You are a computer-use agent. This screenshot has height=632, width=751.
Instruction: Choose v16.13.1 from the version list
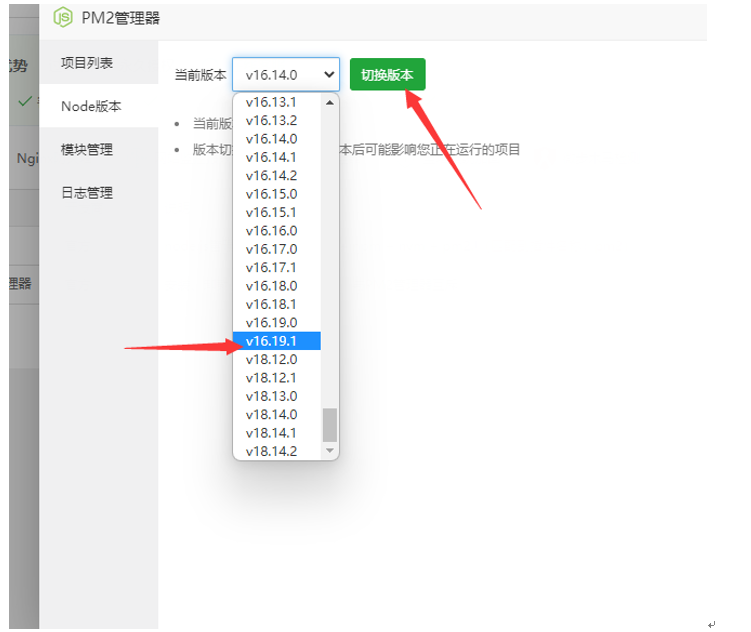[277, 102]
